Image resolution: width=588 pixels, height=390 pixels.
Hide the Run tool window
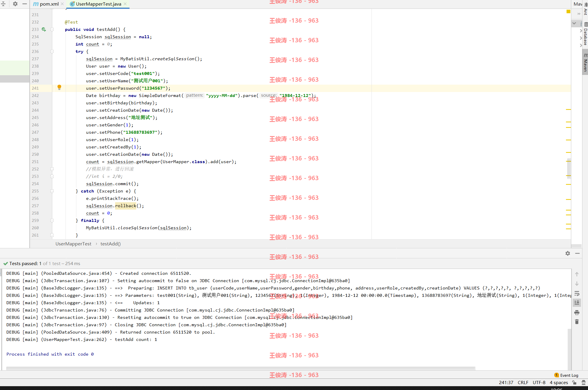pyautogui.click(x=577, y=253)
